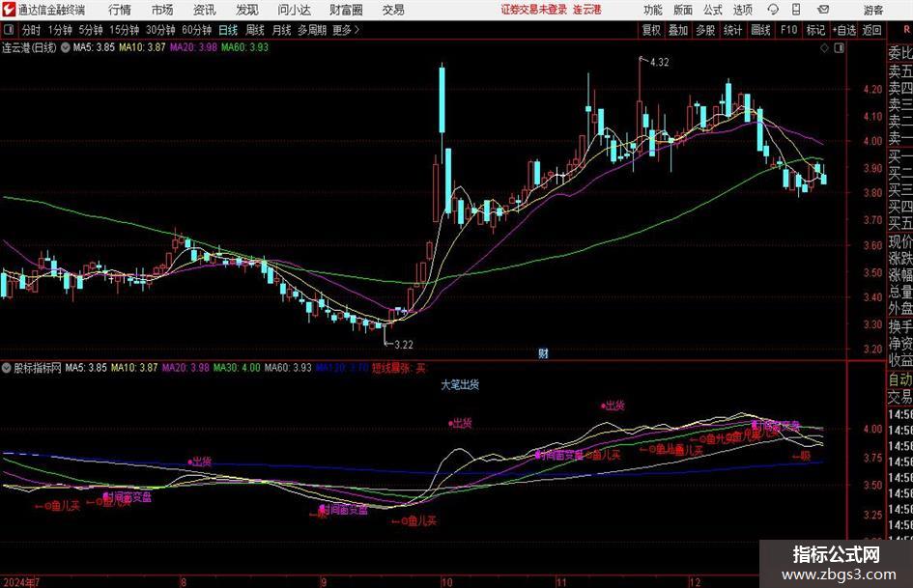Switch to the 15分钟 period tab

tap(124, 30)
